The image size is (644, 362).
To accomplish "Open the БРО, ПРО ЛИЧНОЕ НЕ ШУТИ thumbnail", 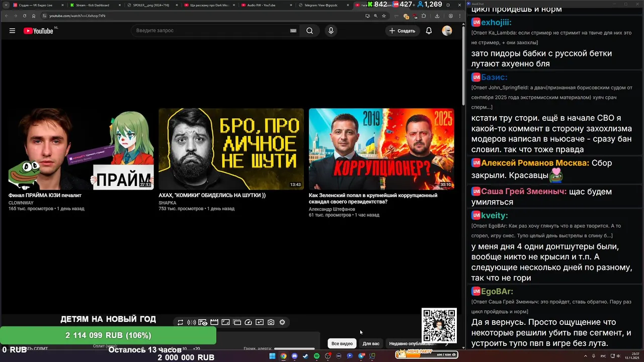I will pyautogui.click(x=231, y=149).
